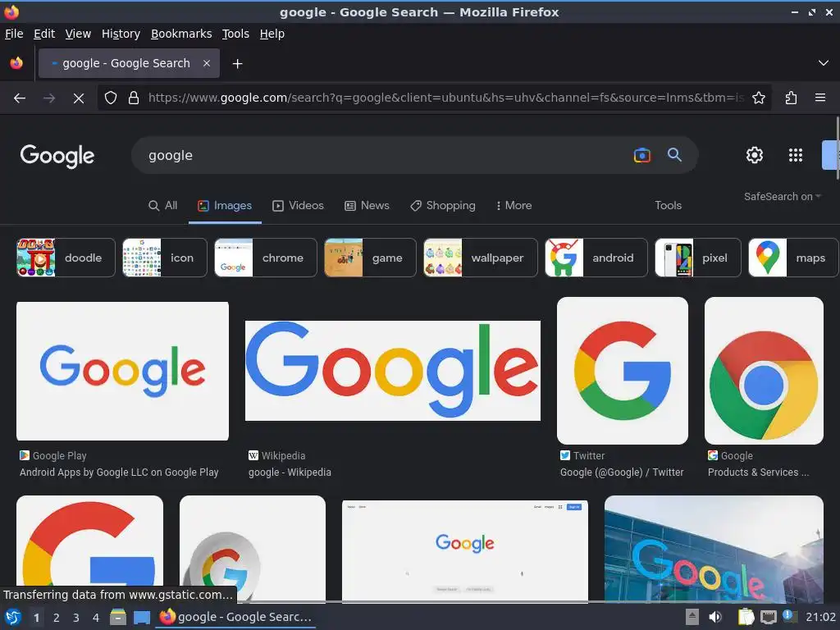
Task: Open the Wikipedia Google logo image
Action: [x=393, y=371]
